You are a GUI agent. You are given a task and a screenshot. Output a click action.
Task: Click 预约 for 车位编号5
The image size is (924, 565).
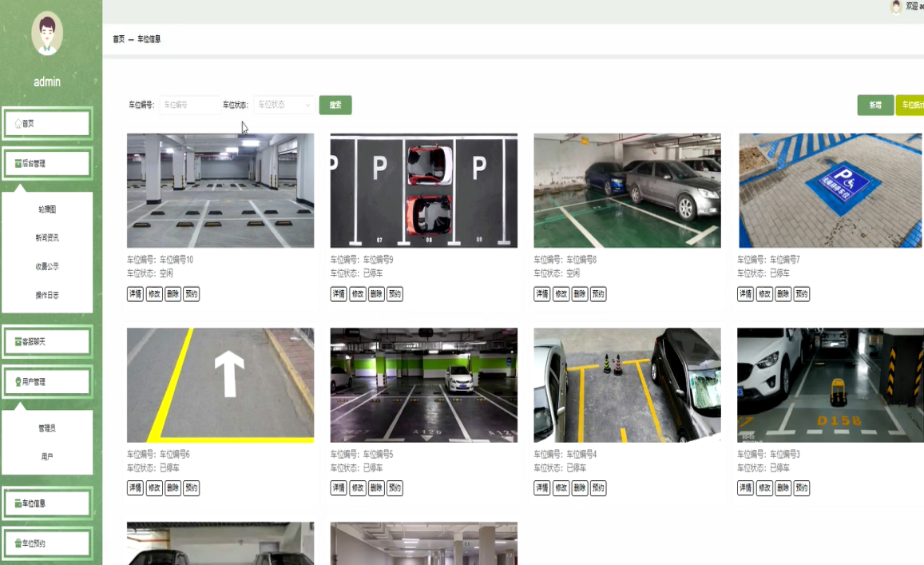[395, 487]
